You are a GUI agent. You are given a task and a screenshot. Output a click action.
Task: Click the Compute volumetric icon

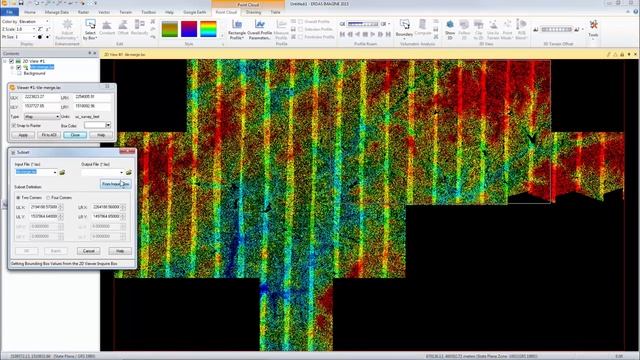(423, 27)
